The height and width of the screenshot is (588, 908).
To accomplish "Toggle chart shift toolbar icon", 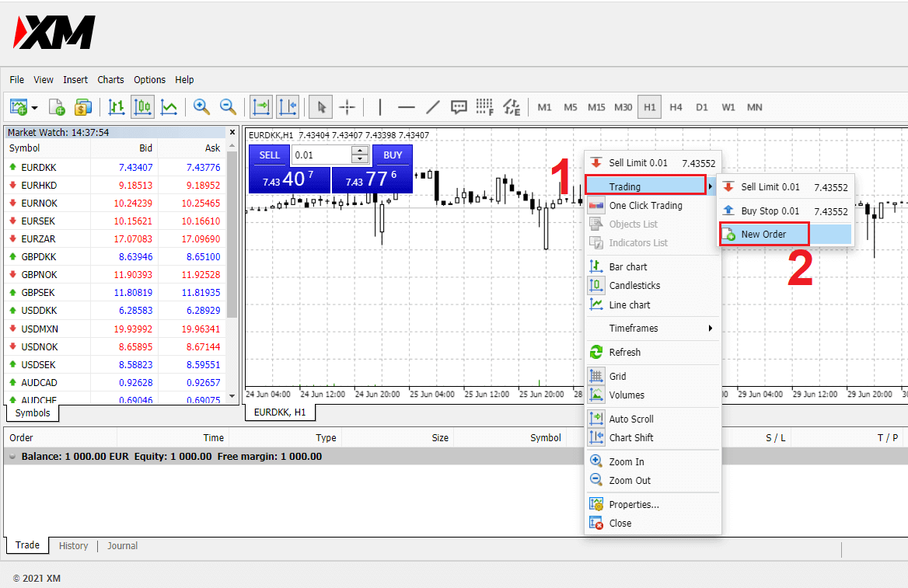I will (x=288, y=107).
